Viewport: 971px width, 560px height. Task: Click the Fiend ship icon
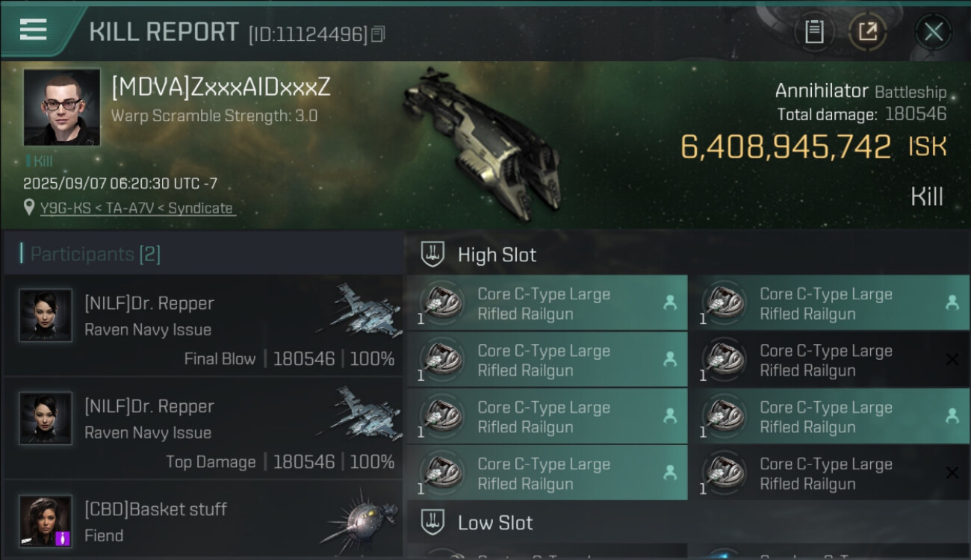point(360,520)
